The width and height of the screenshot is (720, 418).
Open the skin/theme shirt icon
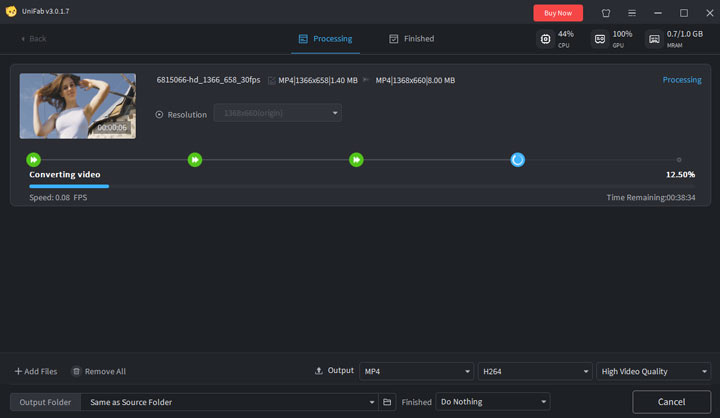point(605,13)
